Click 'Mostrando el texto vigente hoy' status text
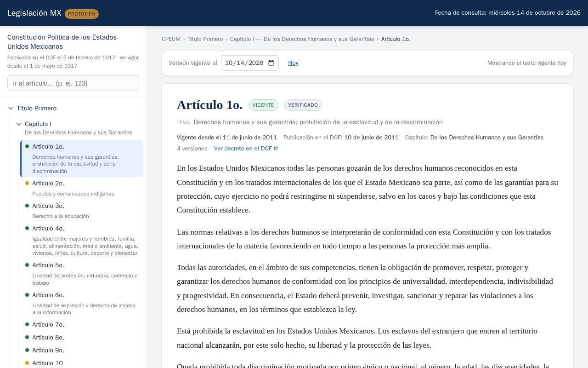Viewport: 588px width, 368px height. tap(527, 63)
